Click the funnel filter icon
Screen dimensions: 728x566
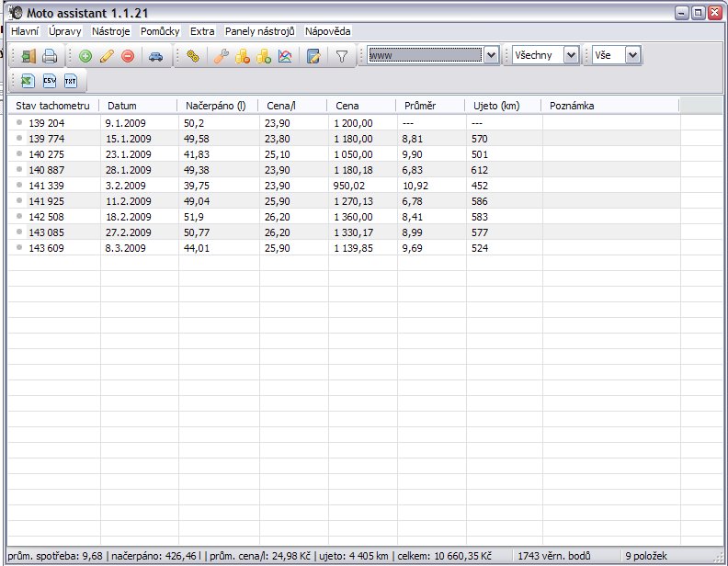pos(341,56)
